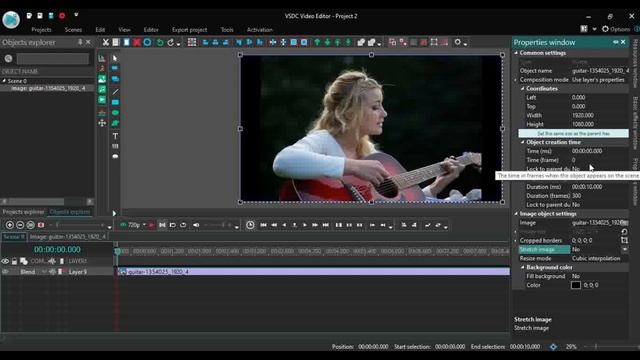Select image guitar-1354025_1920_4 in Objects explorer
This screenshot has width=640, height=360.
48,88
